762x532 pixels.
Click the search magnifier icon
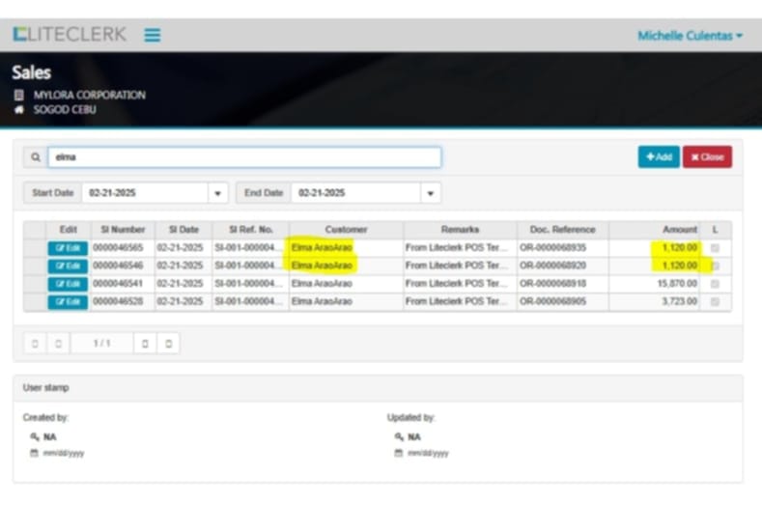(x=35, y=157)
